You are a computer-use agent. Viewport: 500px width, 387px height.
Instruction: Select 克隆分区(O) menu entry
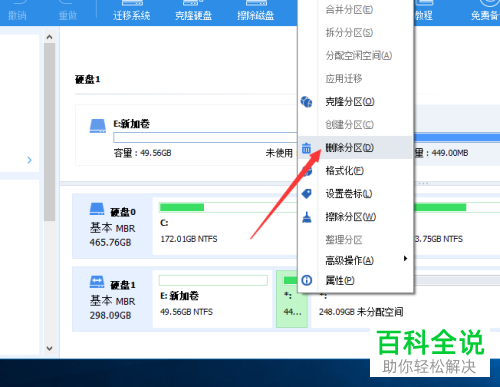[355, 102]
